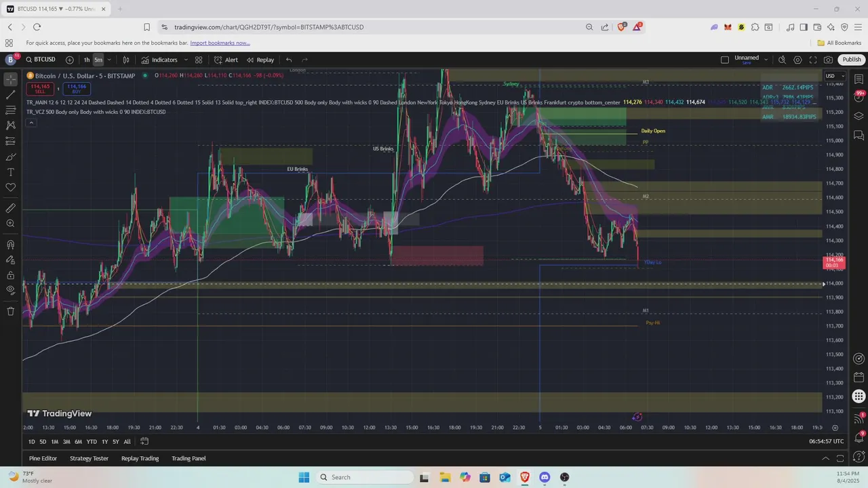Open the watchlist panel in right sidebar
The height and width of the screenshot is (488, 868).
859,79
